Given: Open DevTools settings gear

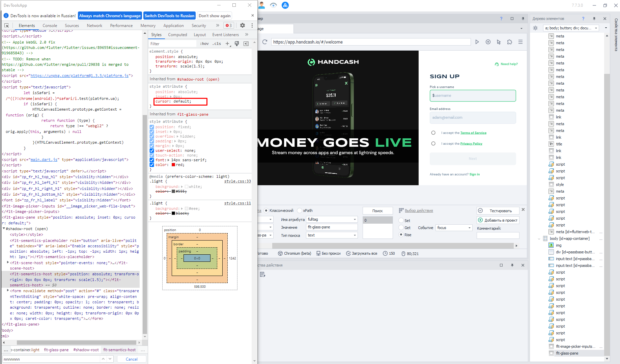Looking at the screenshot, I should pos(242,25).
